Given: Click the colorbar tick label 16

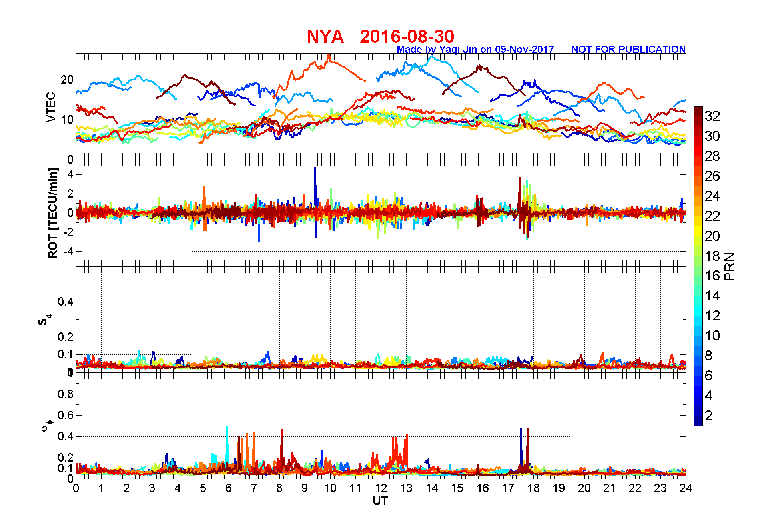Looking at the screenshot, I should tap(712, 276).
